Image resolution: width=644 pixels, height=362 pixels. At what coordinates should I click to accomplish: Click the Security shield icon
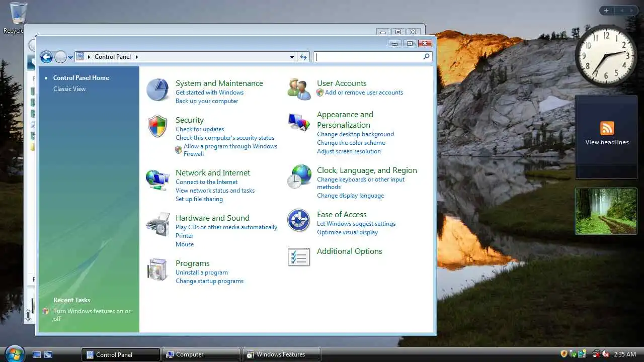157,126
